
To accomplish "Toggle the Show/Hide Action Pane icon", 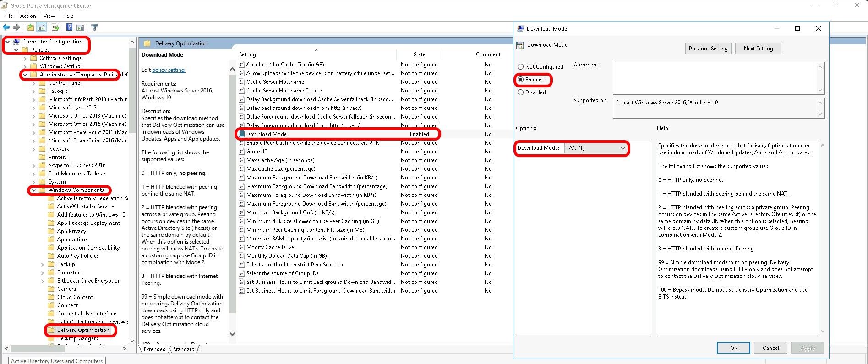I will coord(80,27).
